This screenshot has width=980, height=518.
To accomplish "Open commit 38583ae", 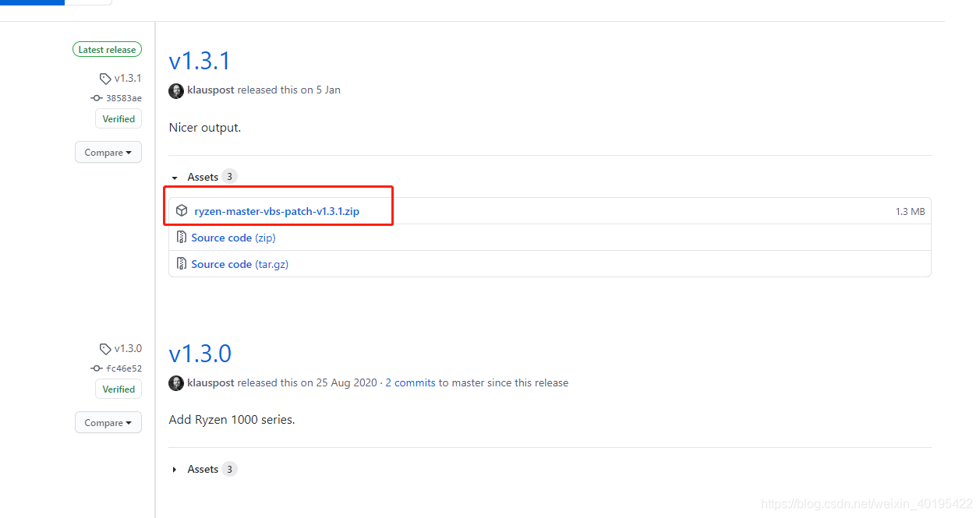I will pyautogui.click(x=124, y=98).
